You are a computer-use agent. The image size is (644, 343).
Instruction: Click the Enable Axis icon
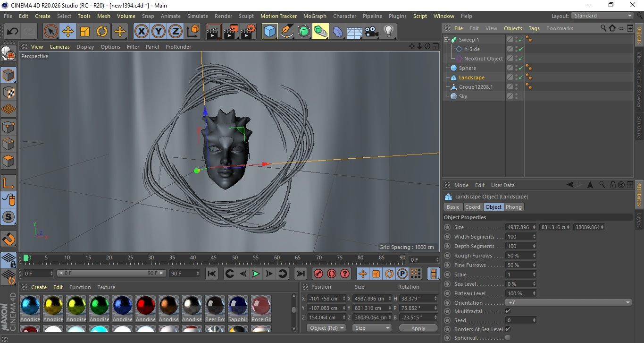(x=8, y=183)
